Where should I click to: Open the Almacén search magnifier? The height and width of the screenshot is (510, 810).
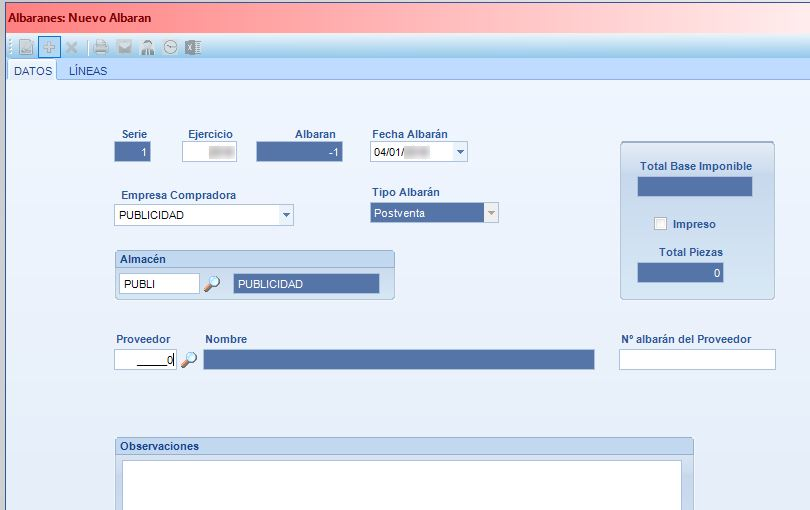click(211, 284)
